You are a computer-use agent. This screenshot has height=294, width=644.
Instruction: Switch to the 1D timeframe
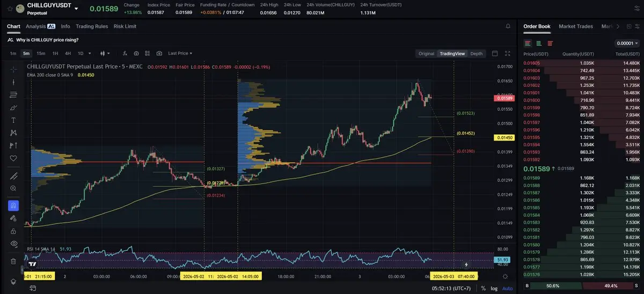click(81, 54)
